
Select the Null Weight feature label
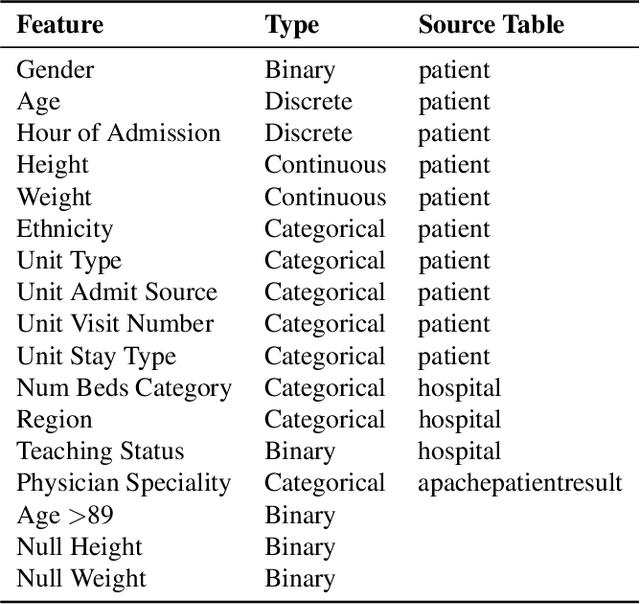click(81, 578)
